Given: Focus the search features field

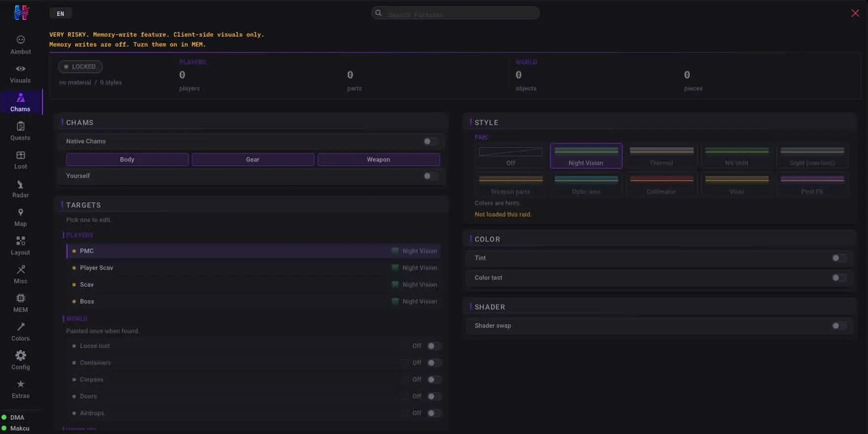Looking at the screenshot, I should tap(455, 13).
